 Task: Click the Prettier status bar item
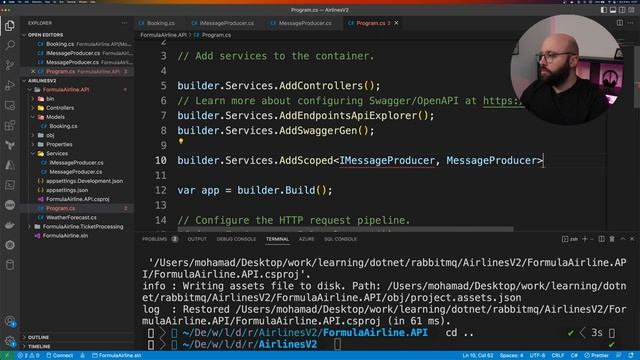pyautogui.click(x=596, y=356)
